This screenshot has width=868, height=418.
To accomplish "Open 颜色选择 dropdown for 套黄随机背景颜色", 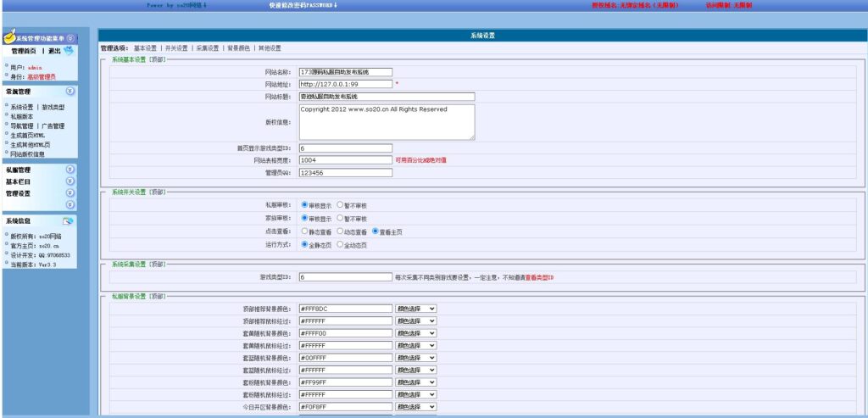I will tap(415, 333).
